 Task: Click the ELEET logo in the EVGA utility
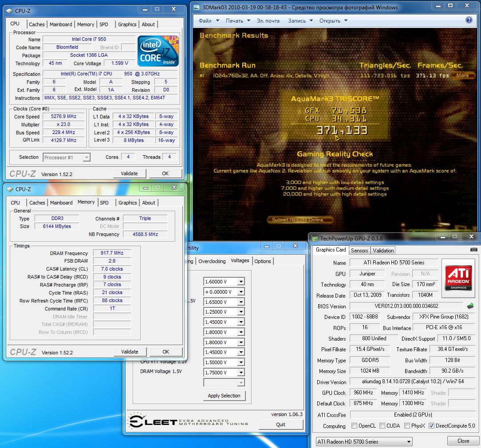click(x=188, y=421)
